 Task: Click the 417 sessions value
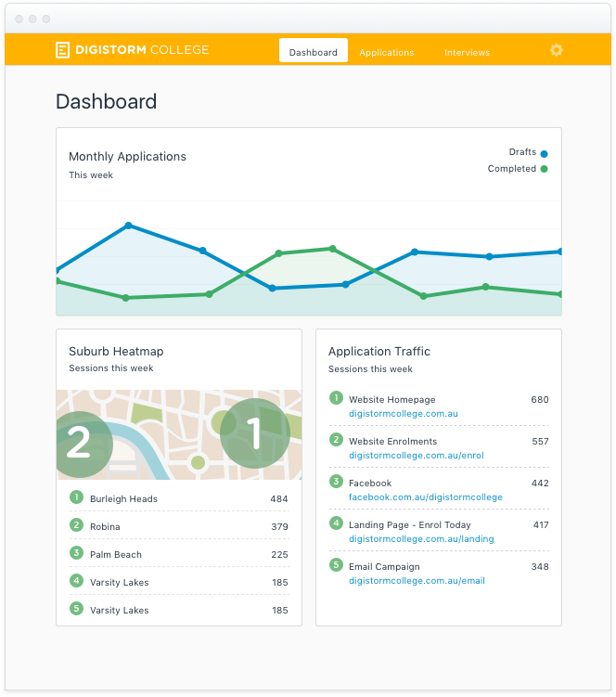click(x=541, y=525)
